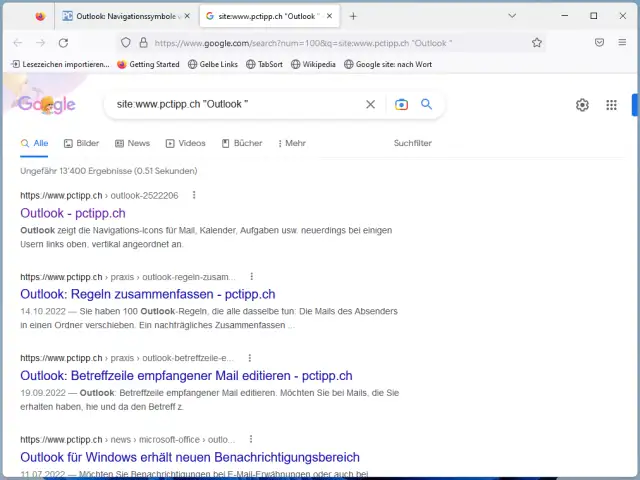Close the site:www.pctipp.ch search tab

(x=329, y=16)
